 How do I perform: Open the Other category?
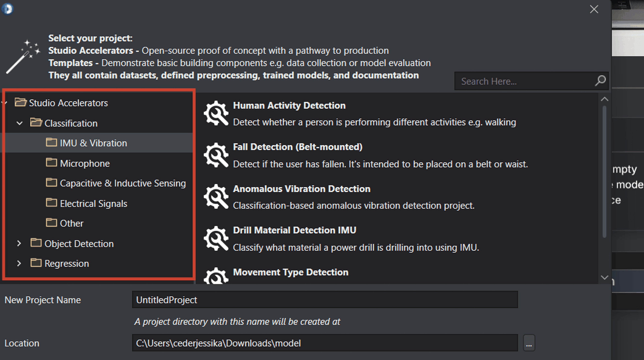point(71,223)
